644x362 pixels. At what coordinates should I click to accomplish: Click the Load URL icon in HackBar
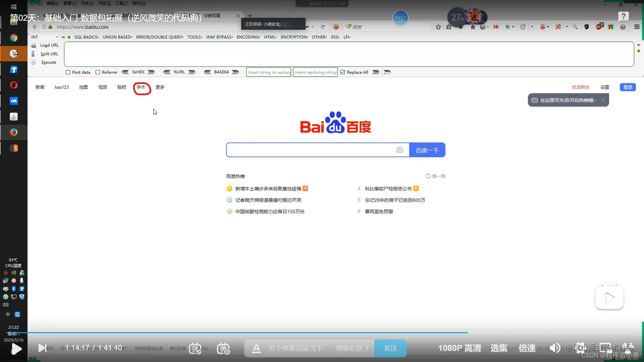point(33,46)
